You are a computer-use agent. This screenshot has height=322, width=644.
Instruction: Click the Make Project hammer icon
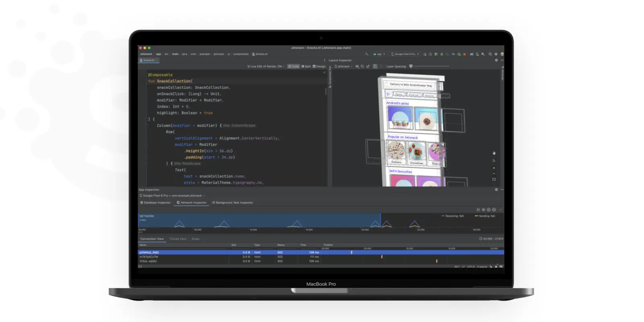[x=367, y=54]
